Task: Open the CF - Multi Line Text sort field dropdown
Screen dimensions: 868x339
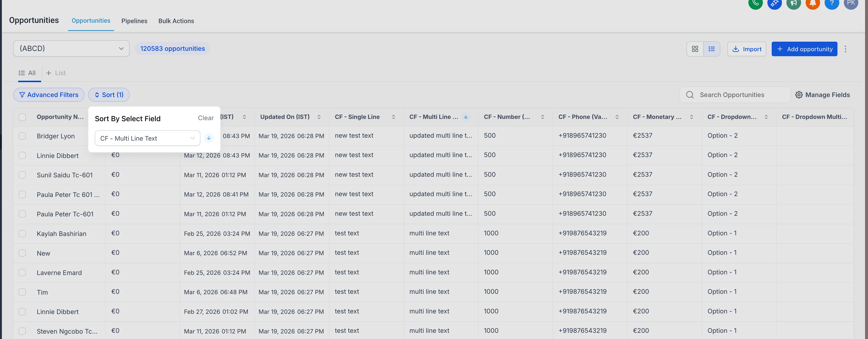Action: (x=147, y=138)
